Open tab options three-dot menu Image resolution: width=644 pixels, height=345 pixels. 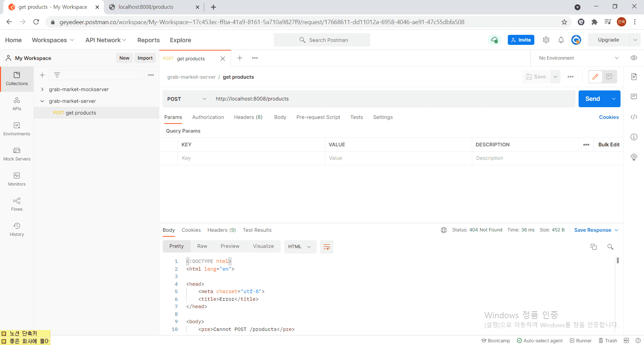(x=255, y=58)
